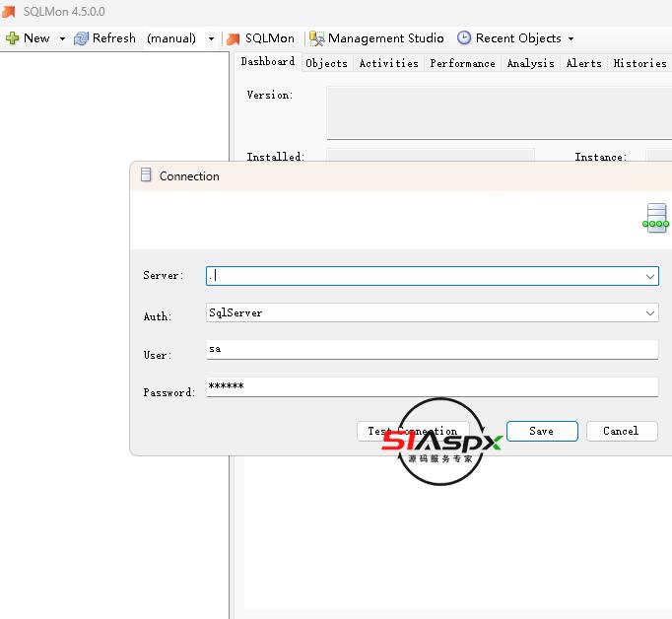
Task: Expand the New dropdown arrow
Action: pyautogui.click(x=62, y=39)
